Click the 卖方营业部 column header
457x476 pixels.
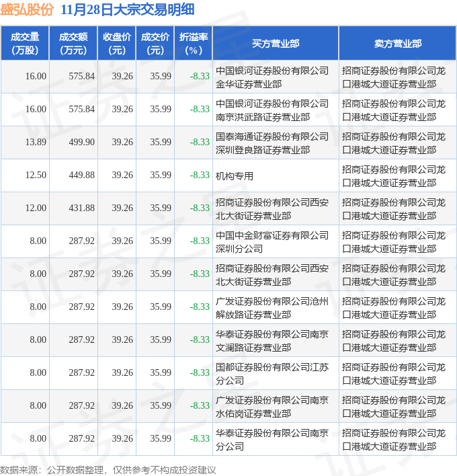(398, 44)
